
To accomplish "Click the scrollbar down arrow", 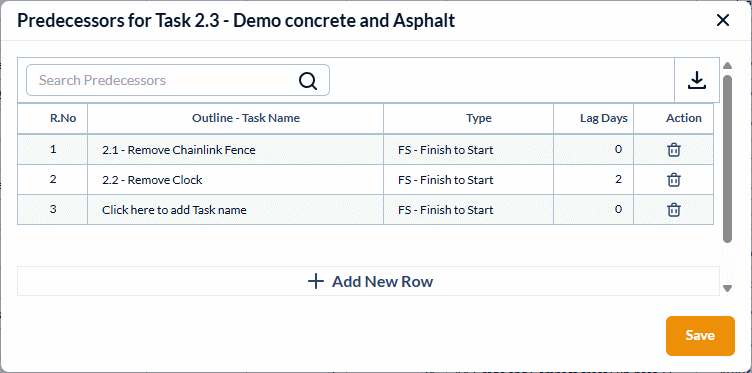I will click(727, 288).
